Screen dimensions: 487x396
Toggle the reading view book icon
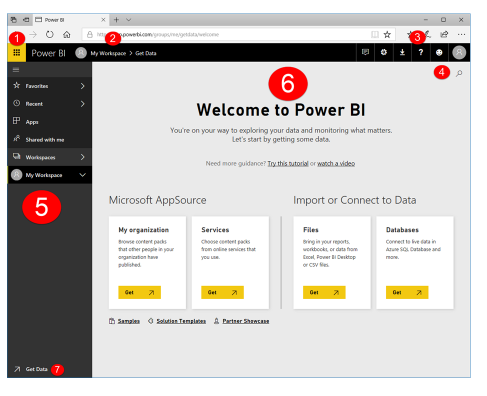click(x=375, y=34)
